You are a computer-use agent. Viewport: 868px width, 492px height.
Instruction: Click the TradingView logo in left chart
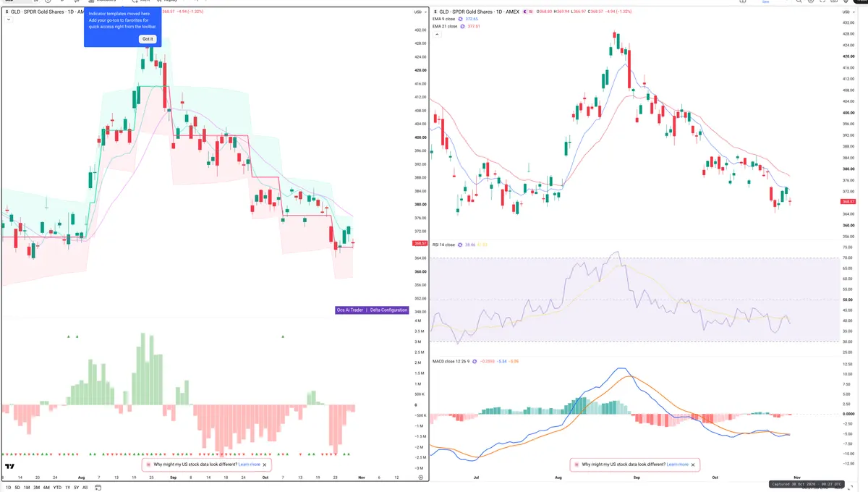[10, 467]
